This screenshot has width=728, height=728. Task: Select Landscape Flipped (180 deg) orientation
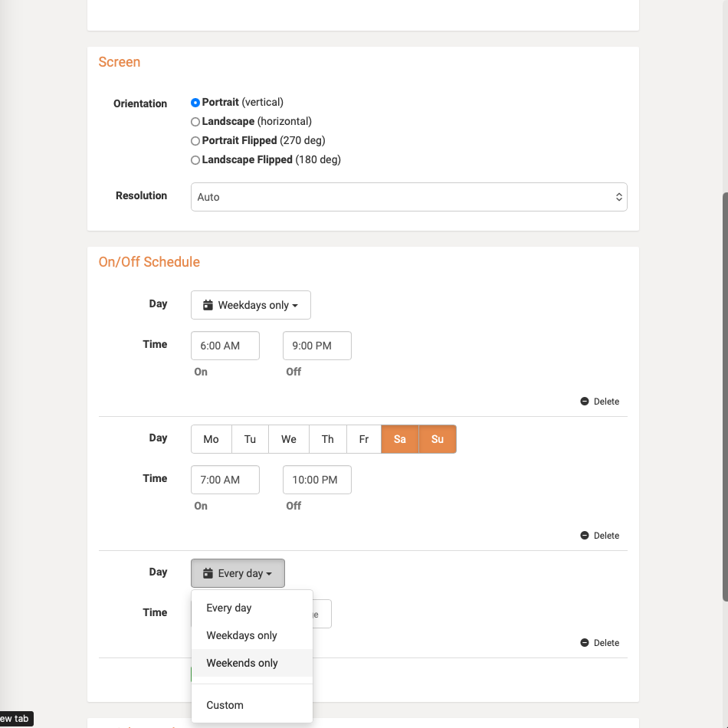pos(195,159)
